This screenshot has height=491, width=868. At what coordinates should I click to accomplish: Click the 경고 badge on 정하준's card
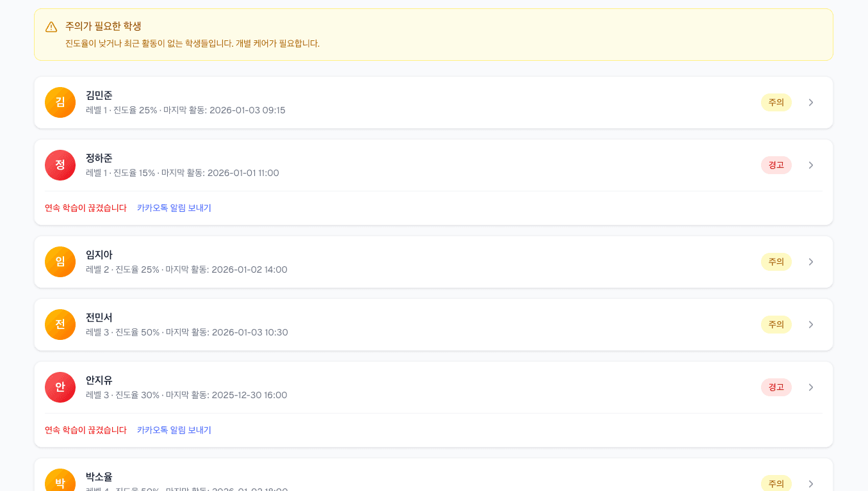776,165
